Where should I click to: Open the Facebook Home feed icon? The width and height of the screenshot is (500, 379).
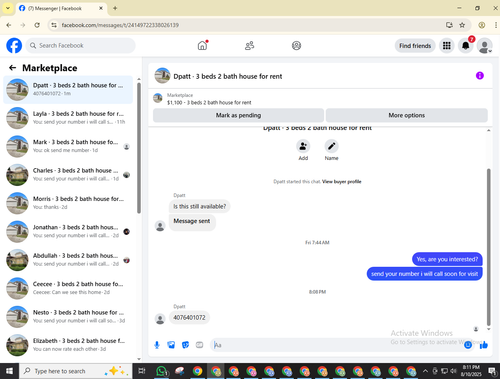coord(202,45)
